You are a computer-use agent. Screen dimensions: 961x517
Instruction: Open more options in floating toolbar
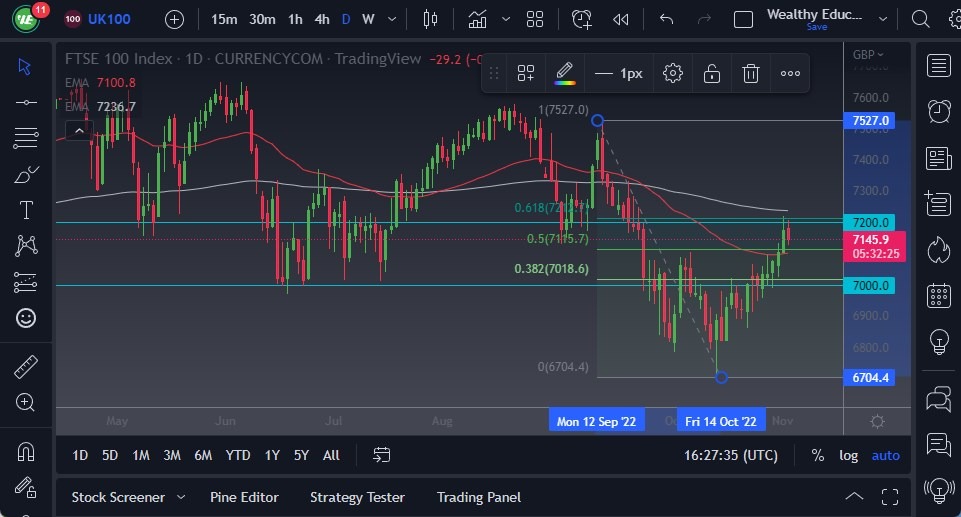(790, 74)
